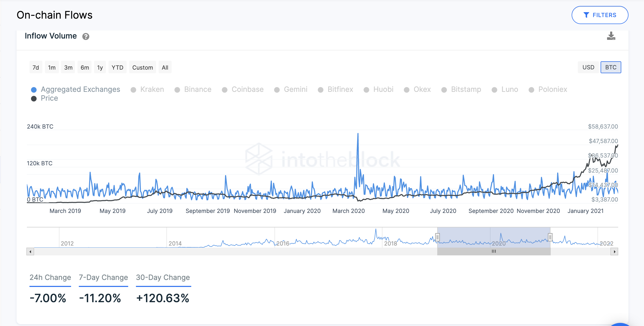This screenshot has height=326, width=644.
Task: Select the 1y time range
Action: [100, 67]
